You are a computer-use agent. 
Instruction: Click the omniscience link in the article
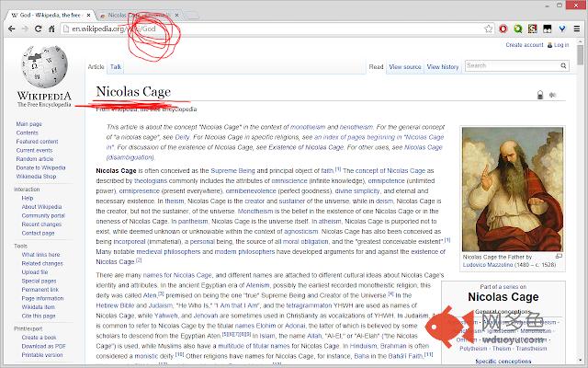(289, 181)
